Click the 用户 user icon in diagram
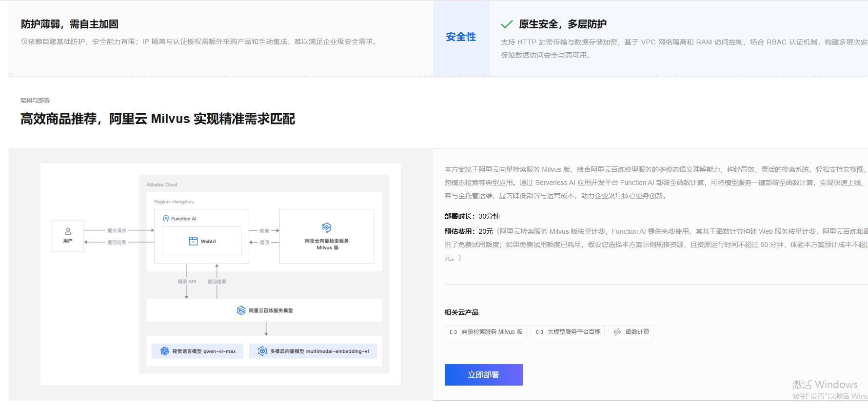 coord(68,231)
